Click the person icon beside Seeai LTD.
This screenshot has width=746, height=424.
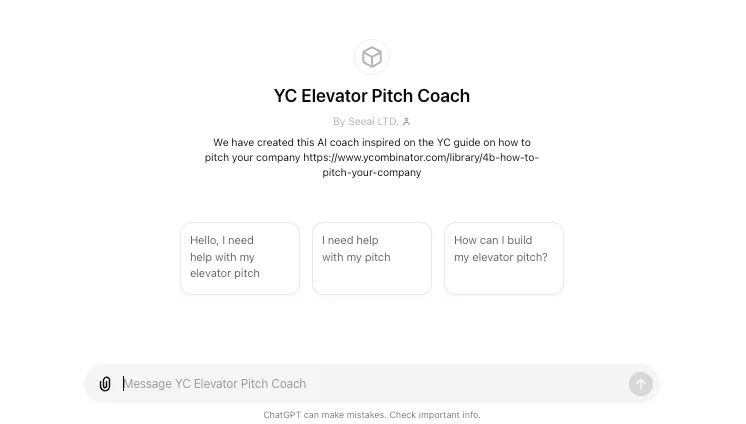tap(407, 122)
